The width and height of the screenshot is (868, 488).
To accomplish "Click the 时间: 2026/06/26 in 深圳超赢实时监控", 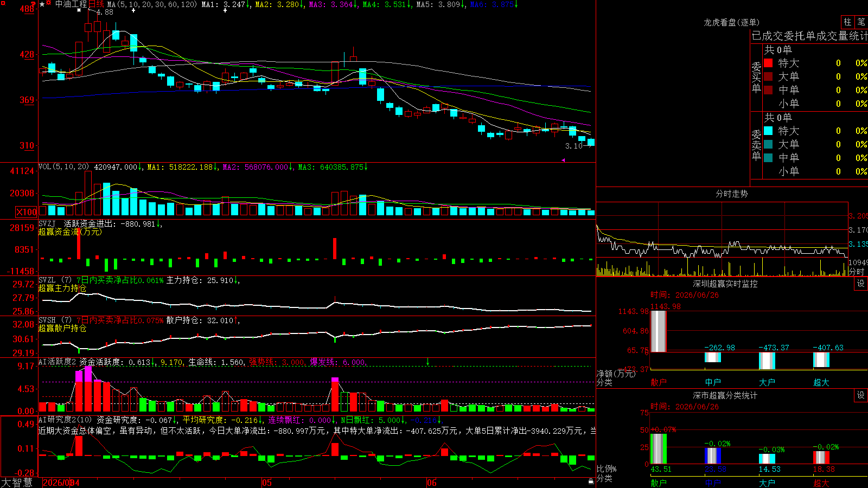I will click(x=685, y=295).
